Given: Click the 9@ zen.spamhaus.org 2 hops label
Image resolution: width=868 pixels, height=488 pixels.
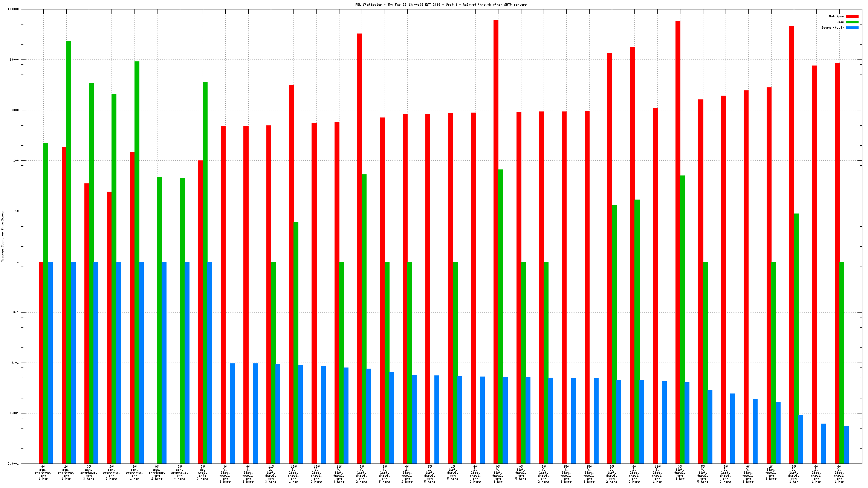Looking at the screenshot, I should pos(157,473).
